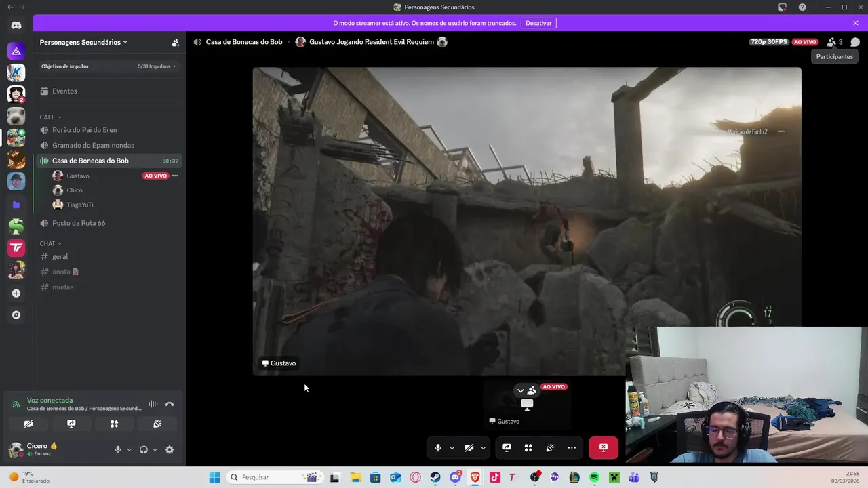
Task: Open the mudae text channel
Action: tap(108, 287)
